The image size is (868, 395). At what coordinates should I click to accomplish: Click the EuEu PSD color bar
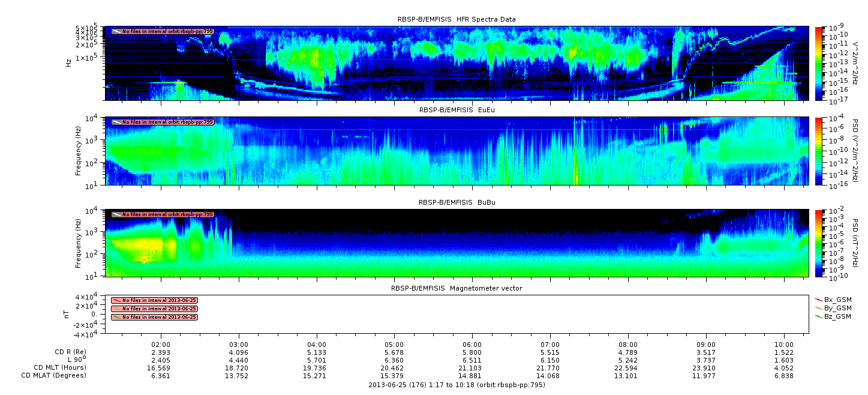tap(819, 151)
